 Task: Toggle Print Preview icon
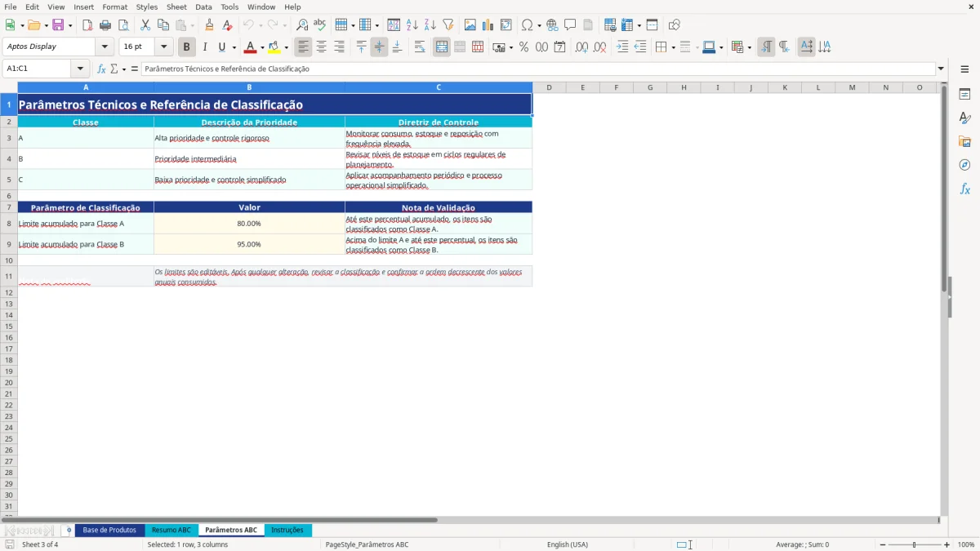[123, 25]
